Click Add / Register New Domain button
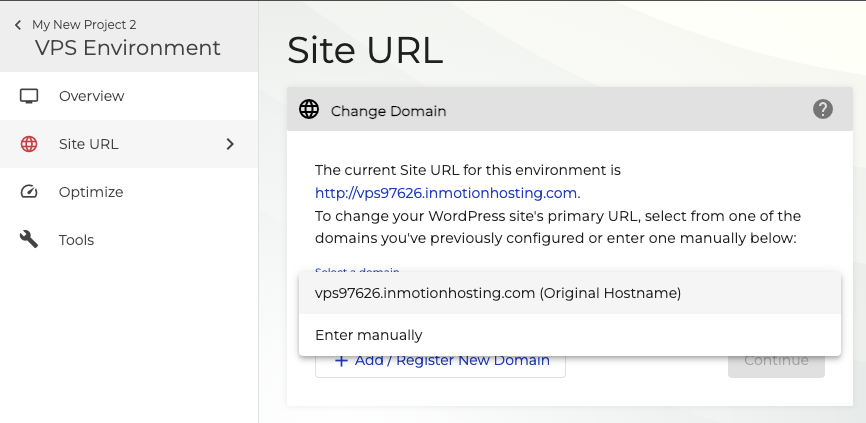The image size is (866, 423). tap(451, 361)
